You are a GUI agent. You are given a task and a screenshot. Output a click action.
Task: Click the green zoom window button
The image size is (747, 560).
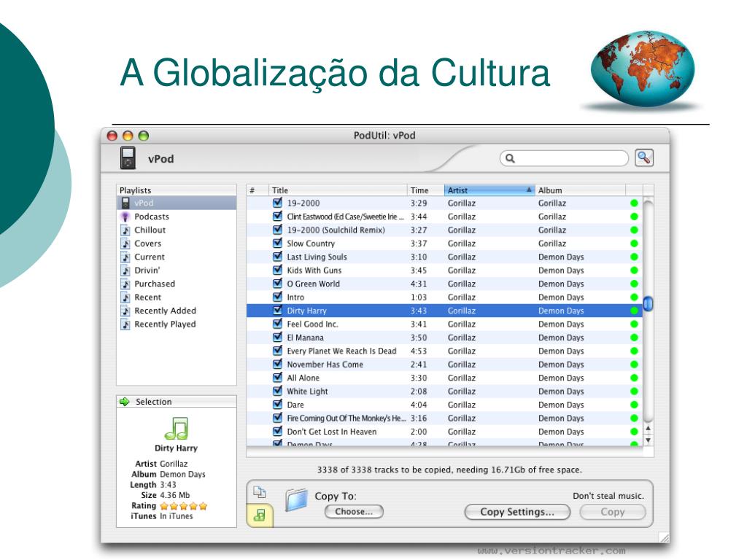(x=144, y=136)
